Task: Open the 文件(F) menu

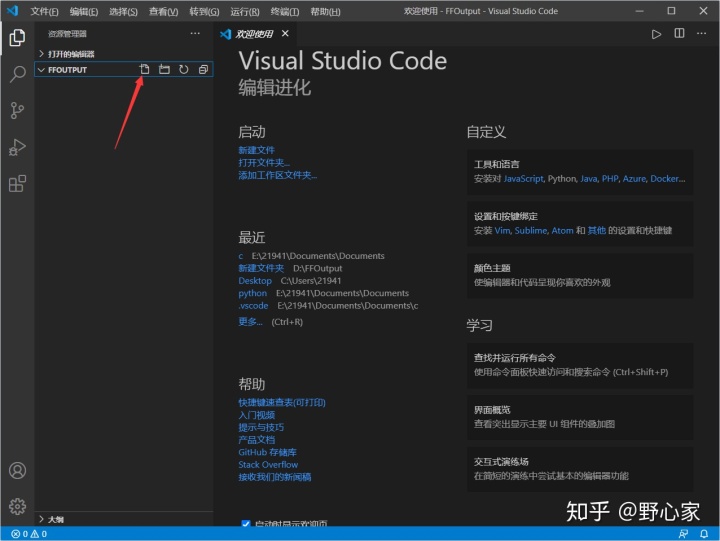Action: coord(45,11)
